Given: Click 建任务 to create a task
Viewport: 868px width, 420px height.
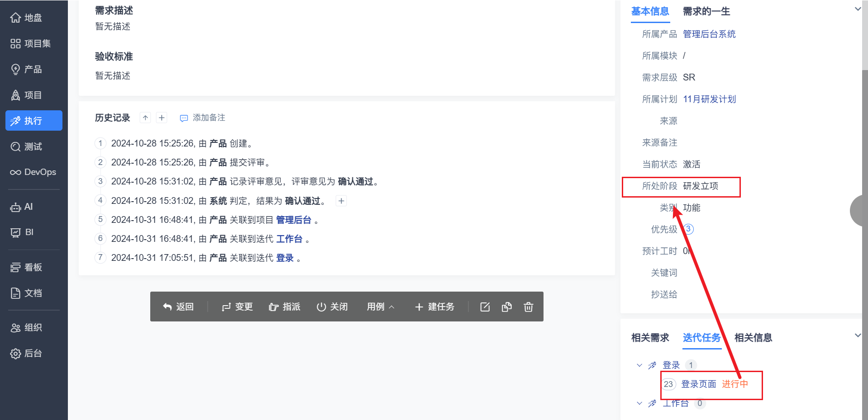Looking at the screenshot, I should (434, 307).
